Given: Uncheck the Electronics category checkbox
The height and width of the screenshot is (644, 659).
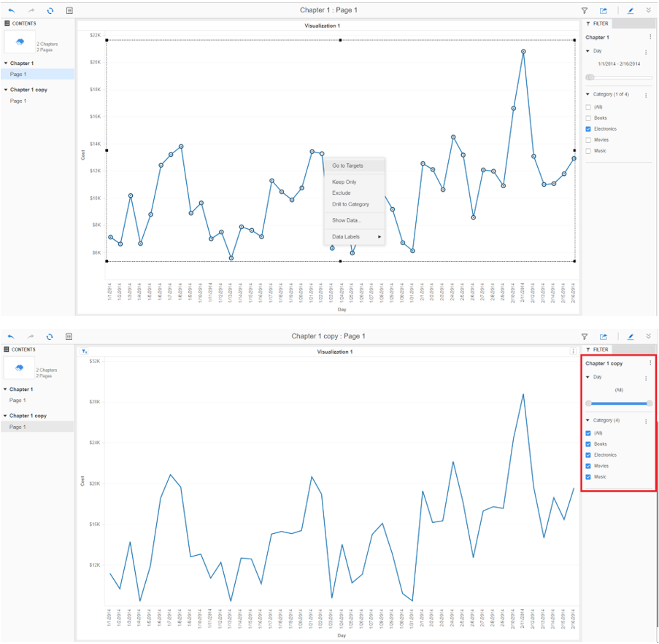Looking at the screenshot, I should (x=588, y=128).
